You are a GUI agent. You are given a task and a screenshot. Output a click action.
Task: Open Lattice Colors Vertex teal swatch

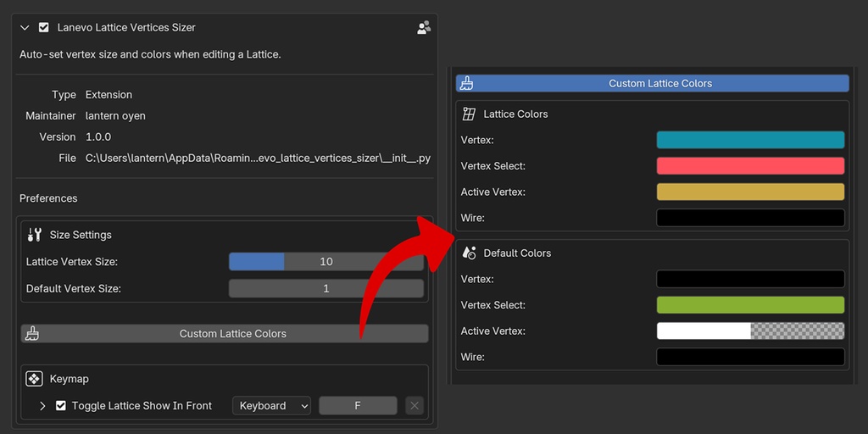point(750,140)
